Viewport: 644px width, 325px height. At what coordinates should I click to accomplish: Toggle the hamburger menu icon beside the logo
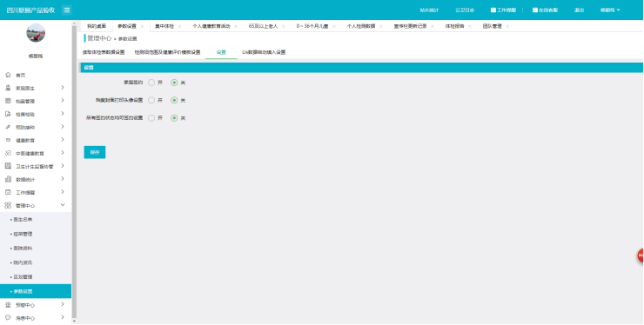pyautogui.click(x=66, y=10)
